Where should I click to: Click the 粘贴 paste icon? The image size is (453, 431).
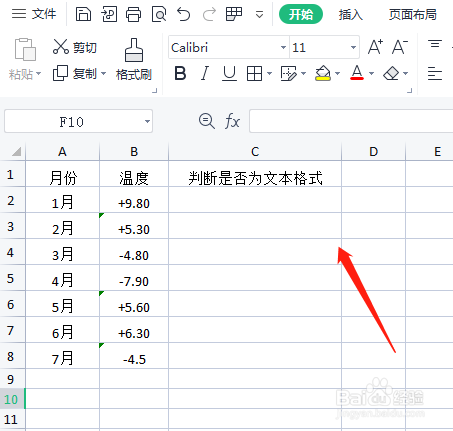click(25, 49)
